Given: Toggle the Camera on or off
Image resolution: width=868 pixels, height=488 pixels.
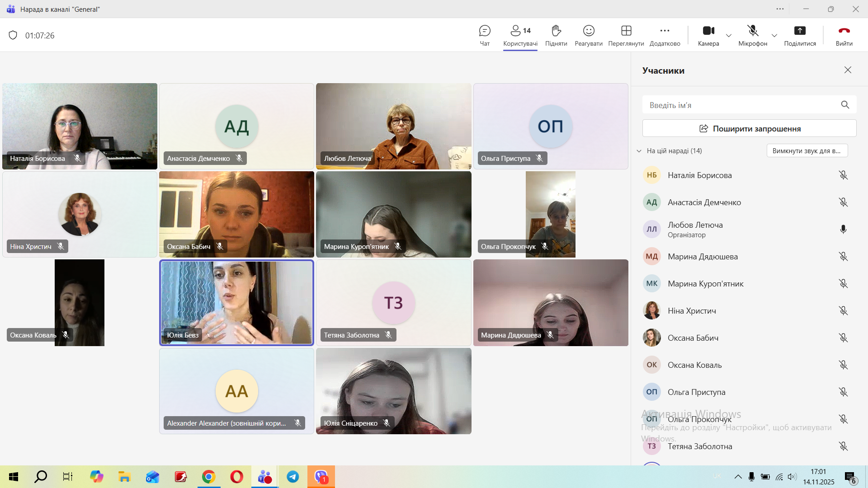Looking at the screenshot, I should pos(708,31).
